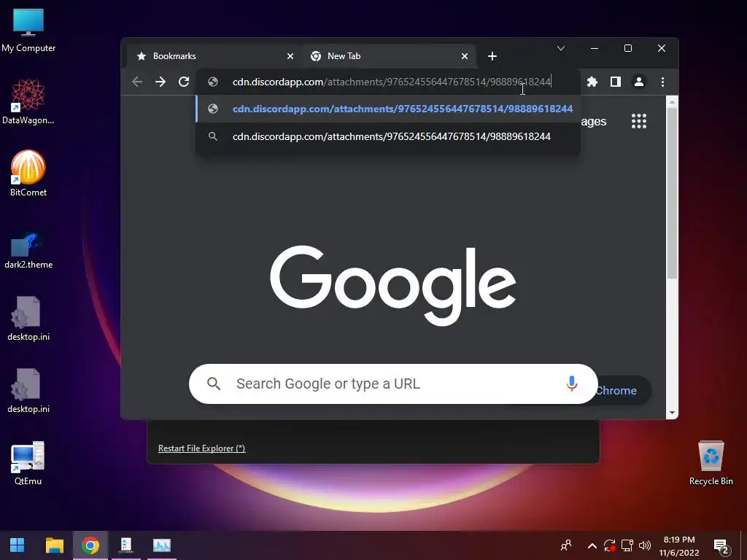Start voice search with the microphone icon
Screen dimensions: 747x560
pyautogui.click(x=572, y=384)
